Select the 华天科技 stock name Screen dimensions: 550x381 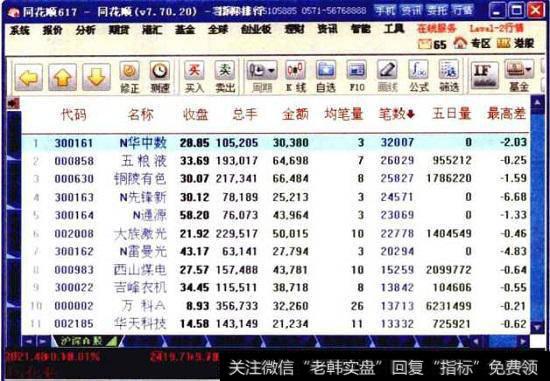click(x=140, y=324)
